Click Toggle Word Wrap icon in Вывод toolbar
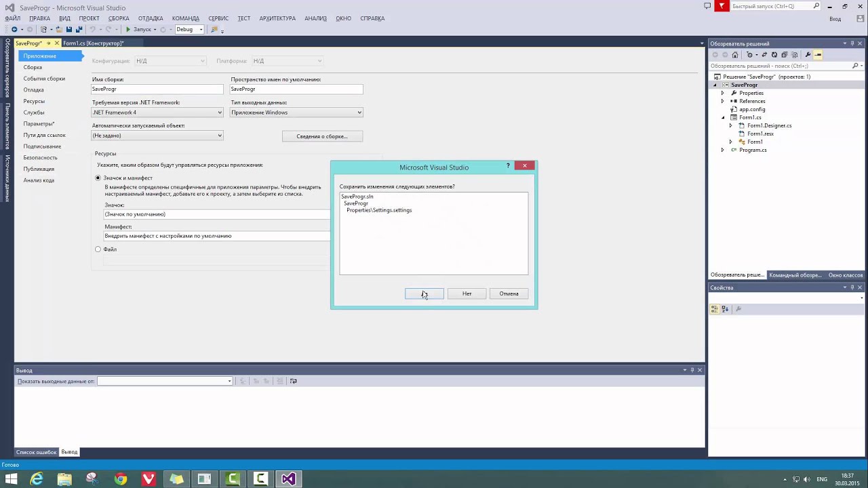 293,381
